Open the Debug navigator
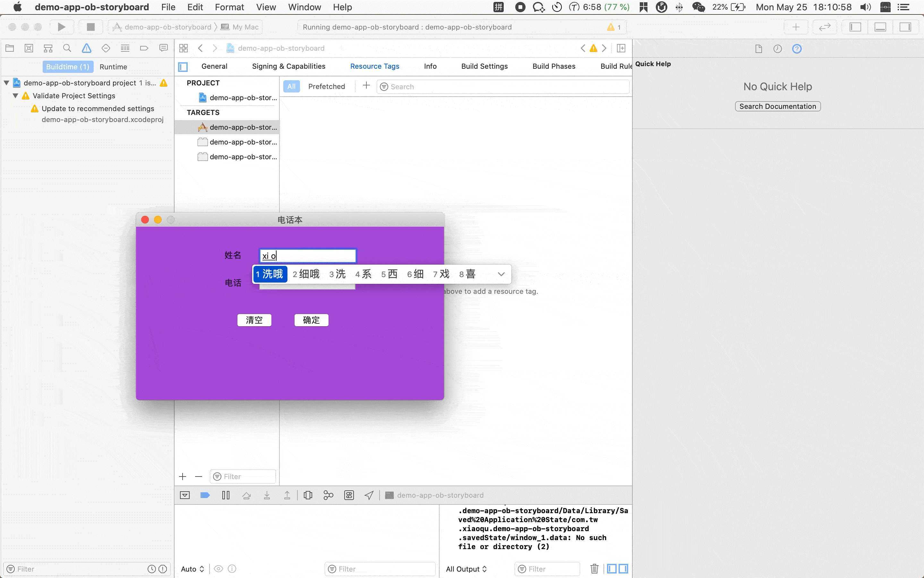The image size is (924, 578). click(125, 48)
